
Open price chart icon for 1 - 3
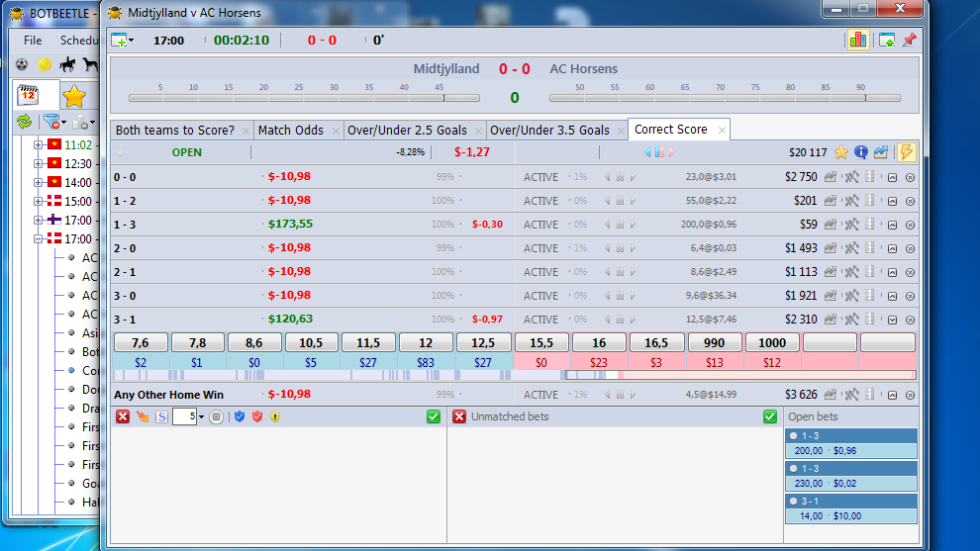830,225
